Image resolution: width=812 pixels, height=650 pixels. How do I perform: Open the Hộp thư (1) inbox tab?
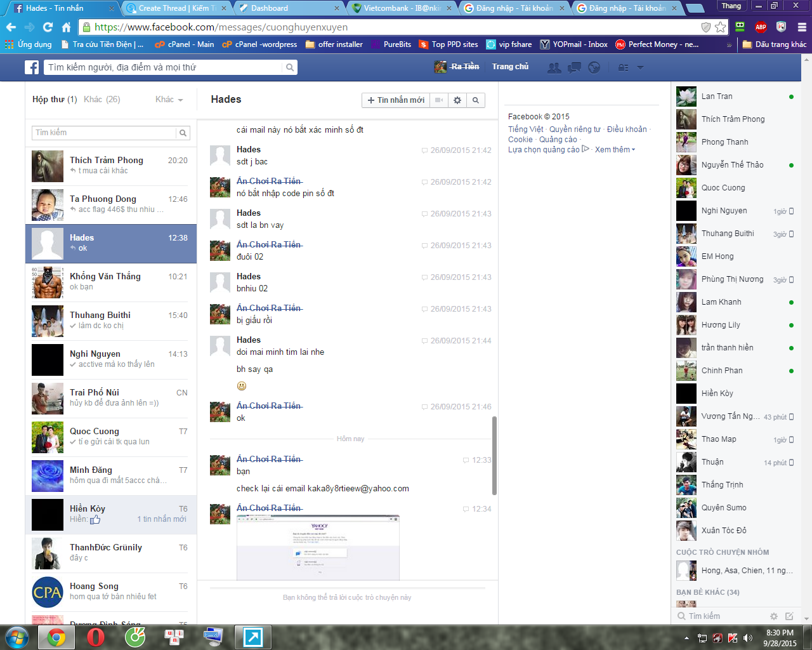(55, 100)
